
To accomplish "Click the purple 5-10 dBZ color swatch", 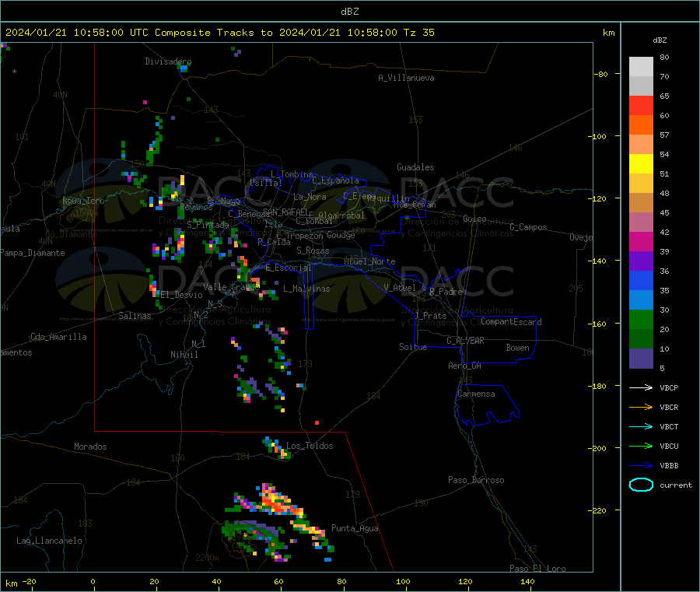I will click(x=641, y=359).
